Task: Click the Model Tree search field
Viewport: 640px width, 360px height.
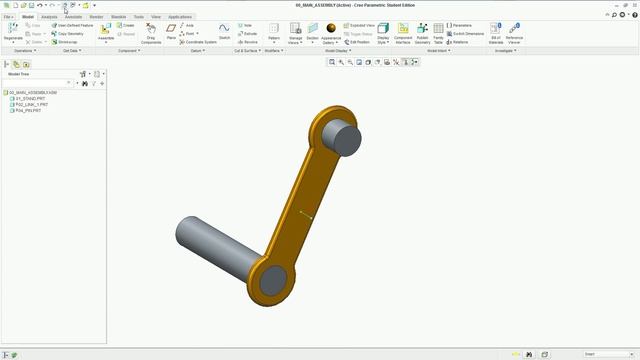Action: [37, 83]
